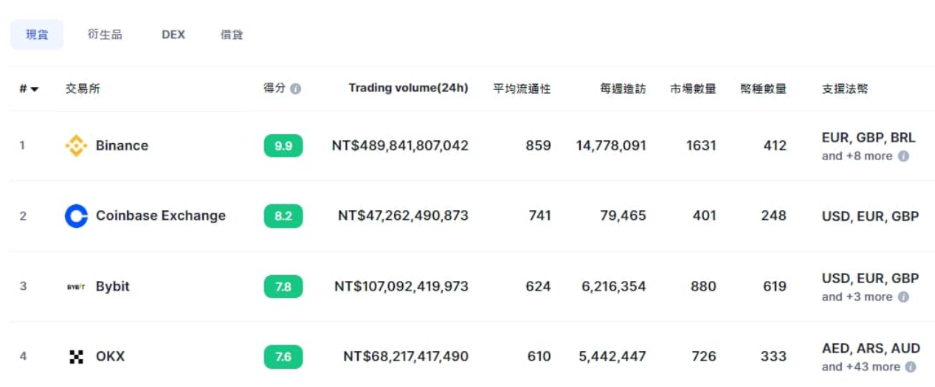
Task: Sort by Trading volume(24h) column header
Action: [408, 88]
